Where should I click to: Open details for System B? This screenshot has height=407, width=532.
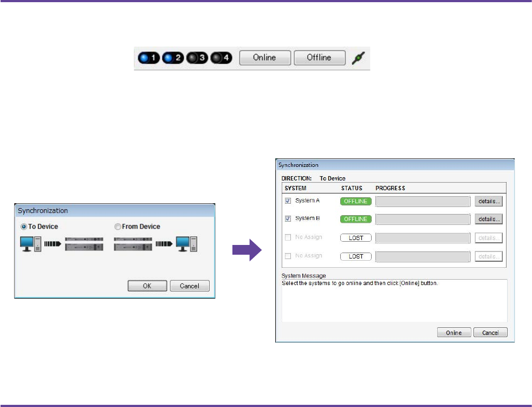[x=489, y=219]
